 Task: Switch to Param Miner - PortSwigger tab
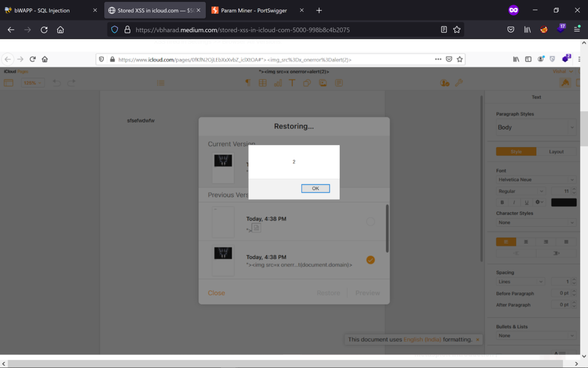click(258, 10)
